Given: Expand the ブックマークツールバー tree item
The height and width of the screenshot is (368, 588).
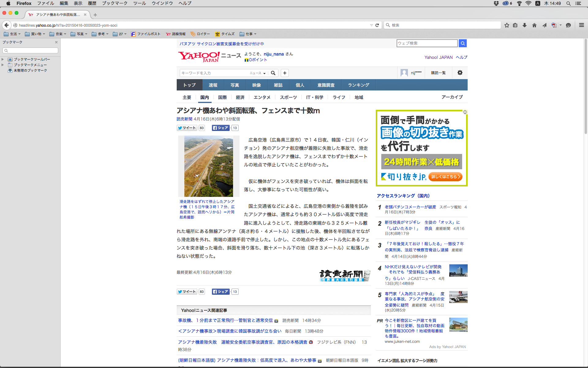Looking at the screenshot, I should coord(3,59).
